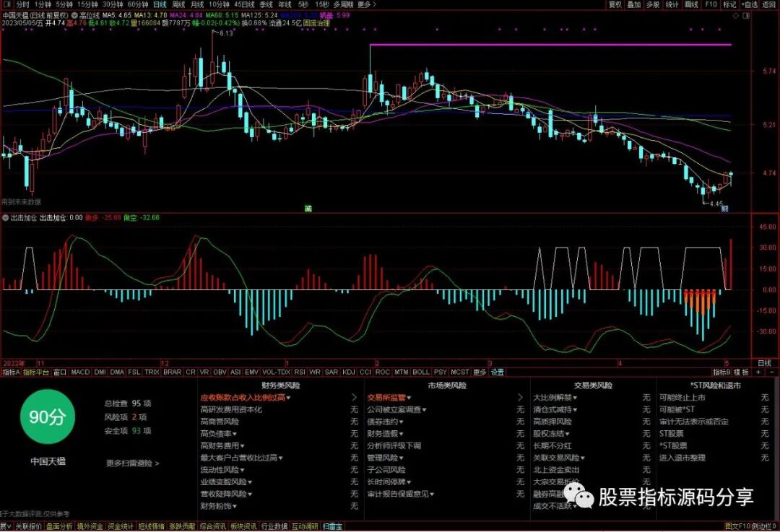This screenshot has width=780, height=532.
Task: Select the VOL-TDX indicator tab
Action: [276, 372]
